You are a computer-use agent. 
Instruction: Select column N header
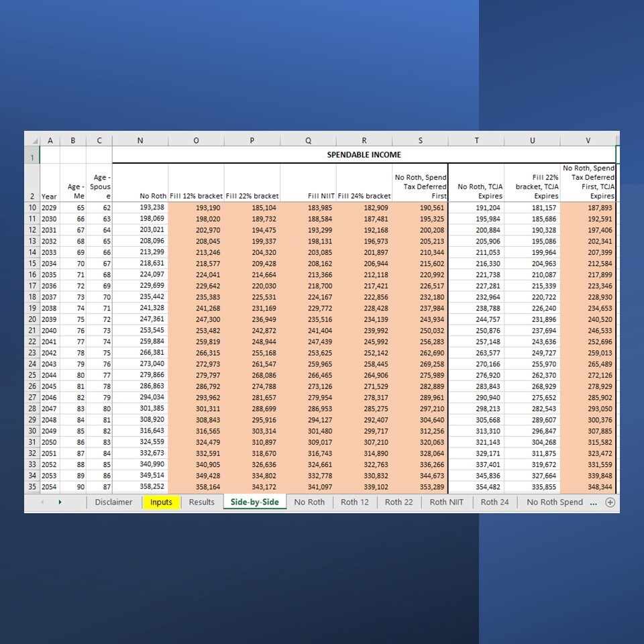(x=140, y=140)
